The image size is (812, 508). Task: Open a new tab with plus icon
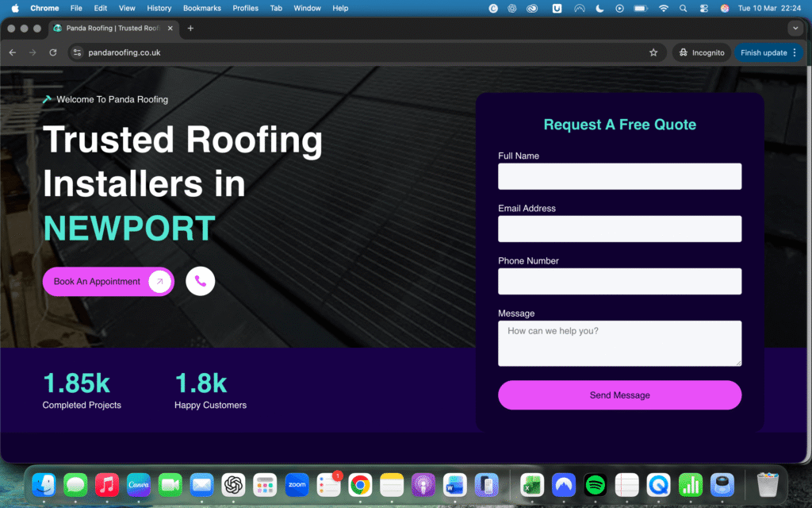click(190, 29)
